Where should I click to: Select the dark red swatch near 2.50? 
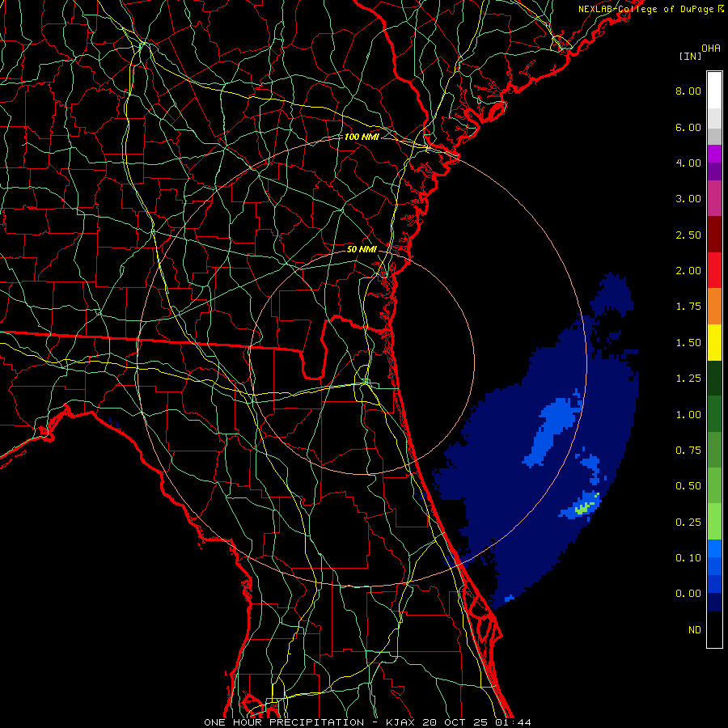point(714,234)
